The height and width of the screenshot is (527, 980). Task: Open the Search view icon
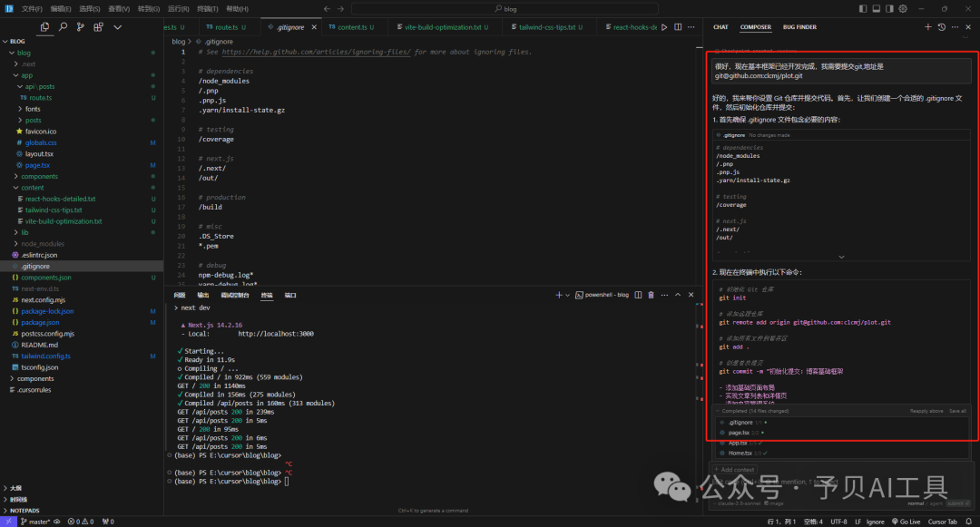pyautogui.click(x=63, y=27)
